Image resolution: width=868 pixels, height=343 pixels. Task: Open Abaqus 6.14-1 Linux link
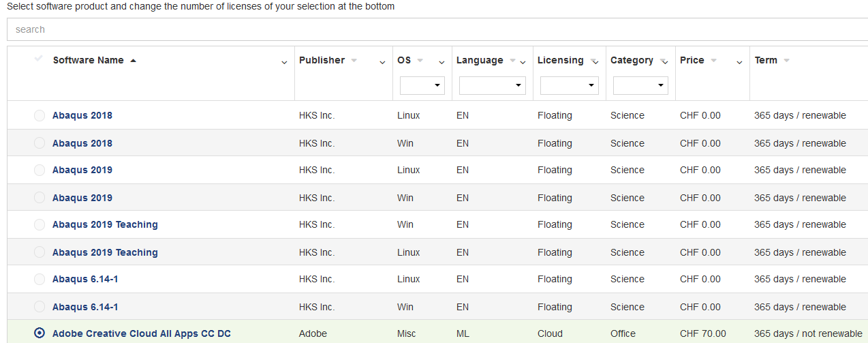pyautogui.click(x=85, y=279)
